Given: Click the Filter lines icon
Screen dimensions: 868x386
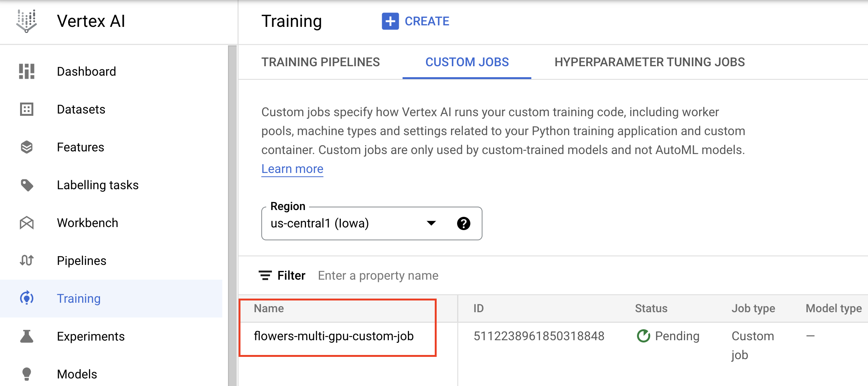Looking at the screenshot, I should pyautogui.click(x=265, y=275).
